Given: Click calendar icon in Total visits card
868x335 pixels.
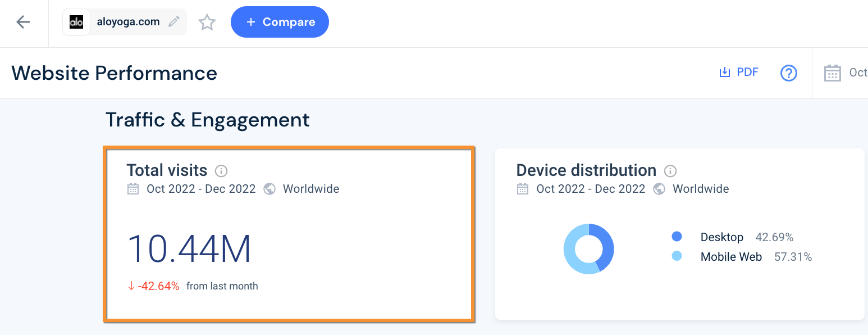Looking at the screenshot, I should click(133, 189).
